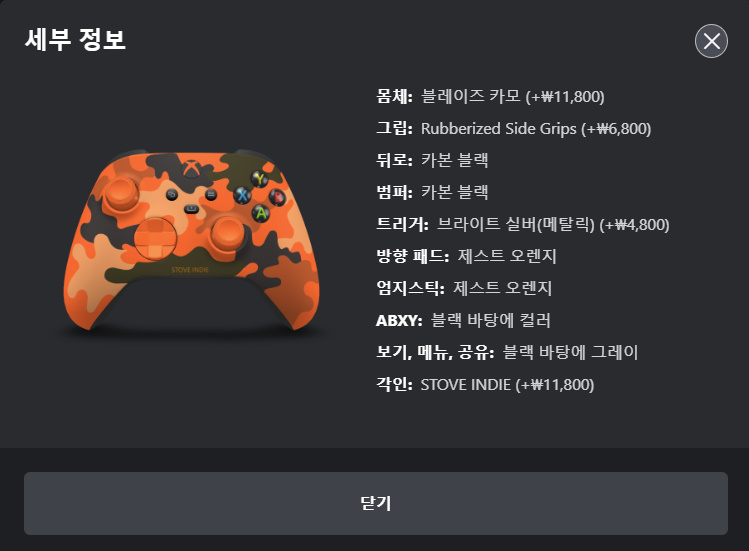This screenshot has height=551, width=749.
Task: Click the red B button on the controller
Action: click(x=278, y=196)
